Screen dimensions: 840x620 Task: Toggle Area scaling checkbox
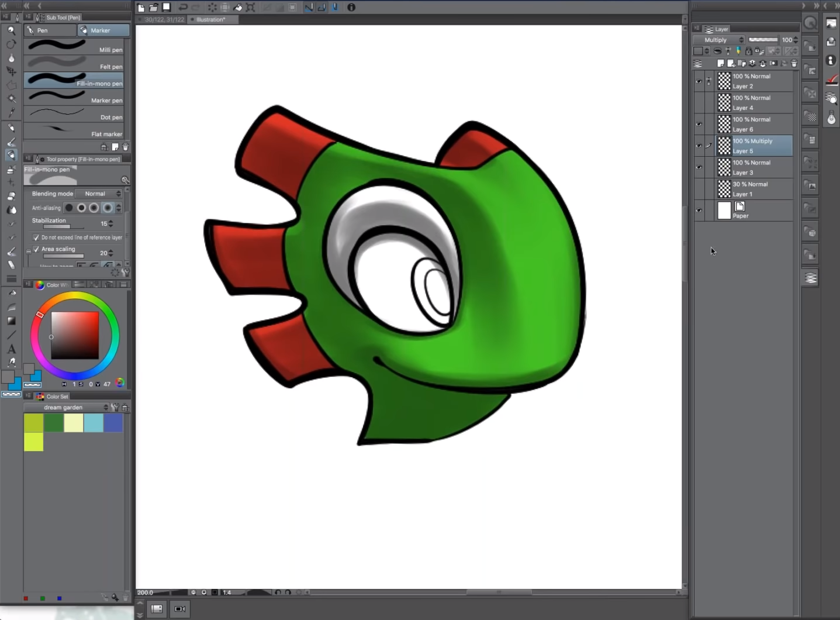pos(36,249)
